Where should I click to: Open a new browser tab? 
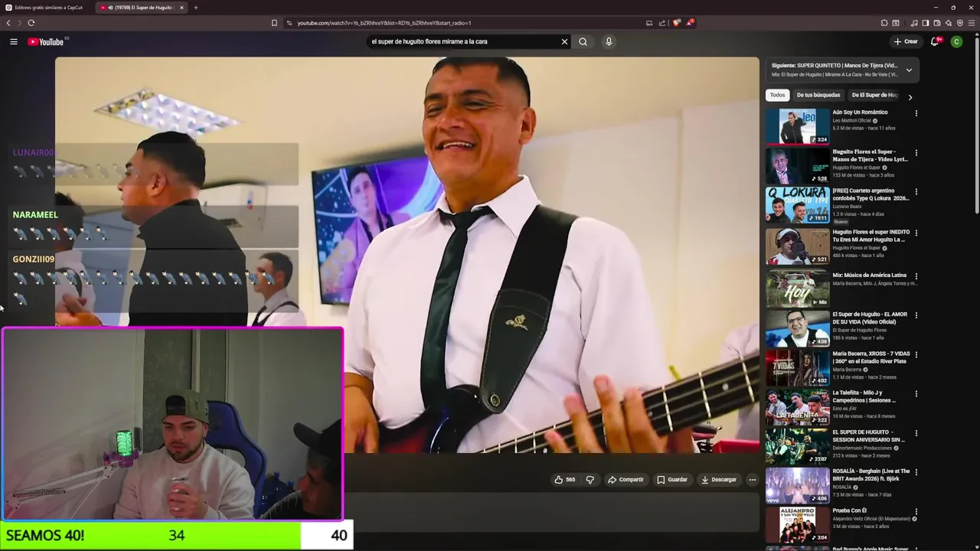pyautogui.click(x=195, y=8)
